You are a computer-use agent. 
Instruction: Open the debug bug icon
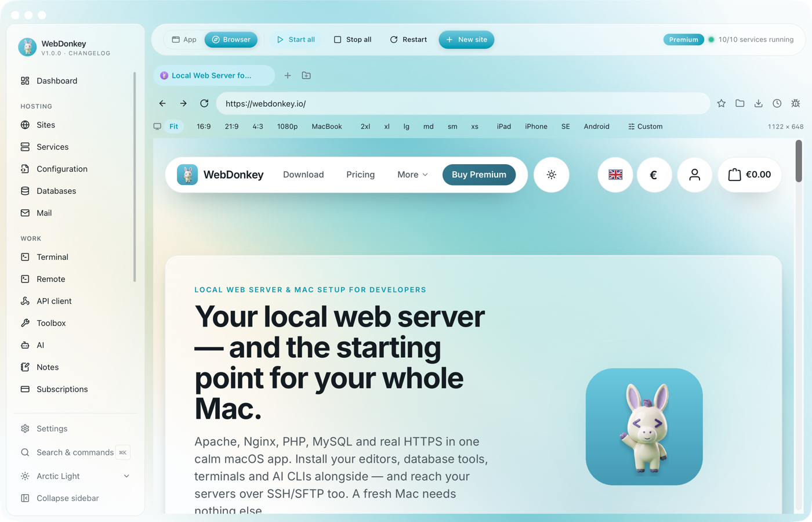(x=795, y=103)
